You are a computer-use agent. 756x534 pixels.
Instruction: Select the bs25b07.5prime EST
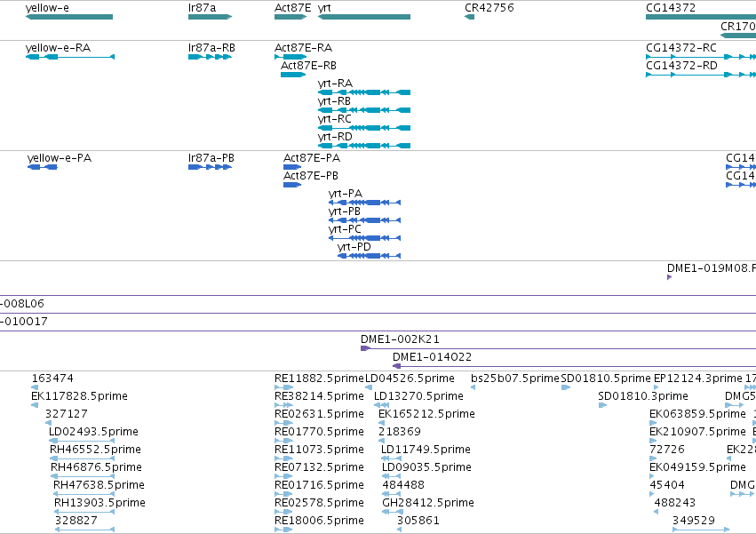(473, 387)
